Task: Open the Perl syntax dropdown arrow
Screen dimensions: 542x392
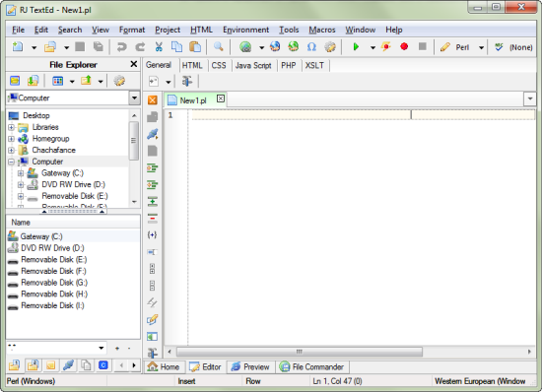Action: tap(481, 47)
